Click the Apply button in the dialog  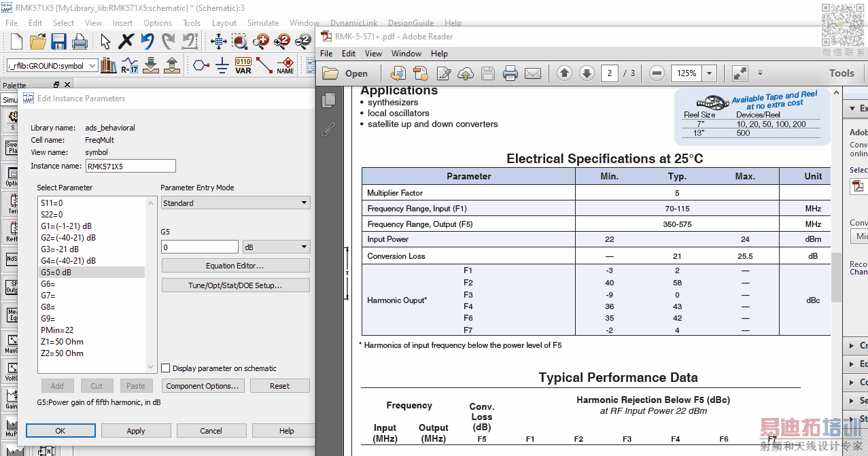[136, 431]
